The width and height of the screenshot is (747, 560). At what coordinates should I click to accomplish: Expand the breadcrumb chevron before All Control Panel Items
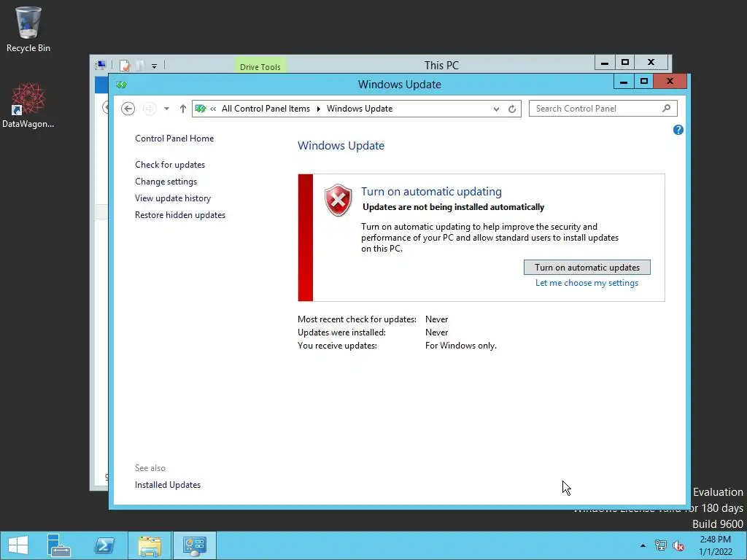213,109
